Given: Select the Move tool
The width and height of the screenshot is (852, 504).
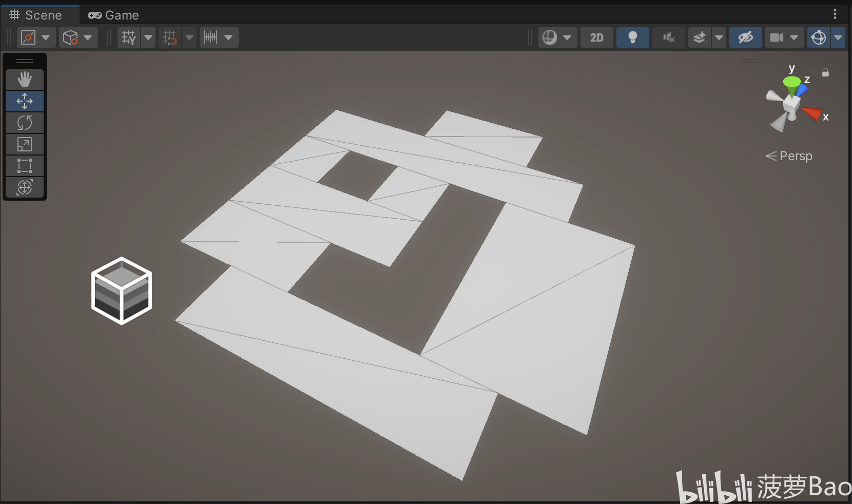Looking at the screenshot, I should tap(25, 101).
